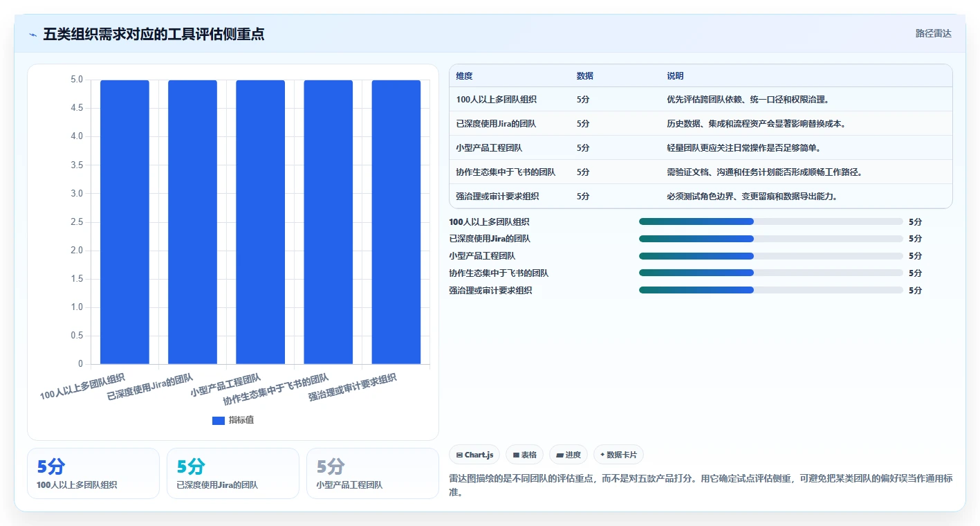Click the chart bar for 协作生态集中于飞书的团队

point(328,222)
